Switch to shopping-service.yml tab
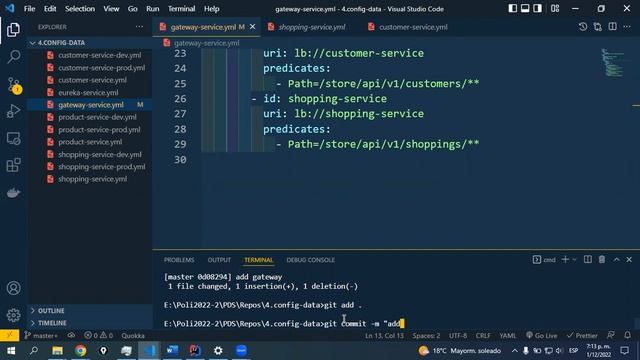 pyautogui.click(x=311, y=27)
